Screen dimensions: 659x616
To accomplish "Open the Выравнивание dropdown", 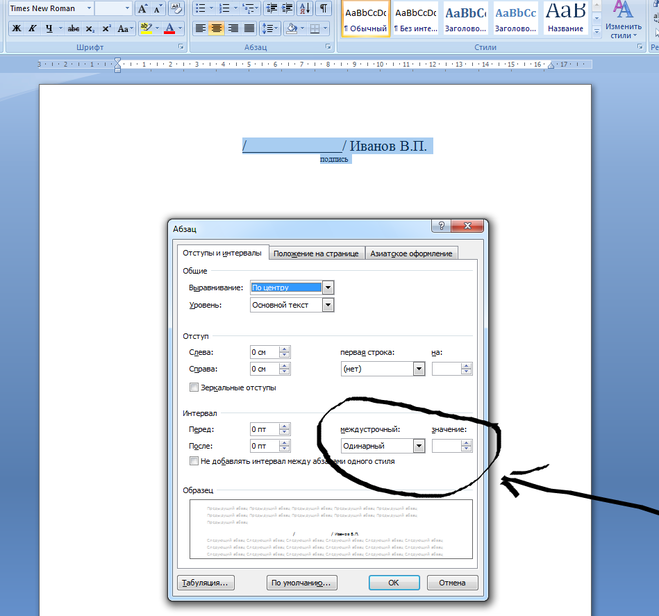I will (x=328, y=287).
